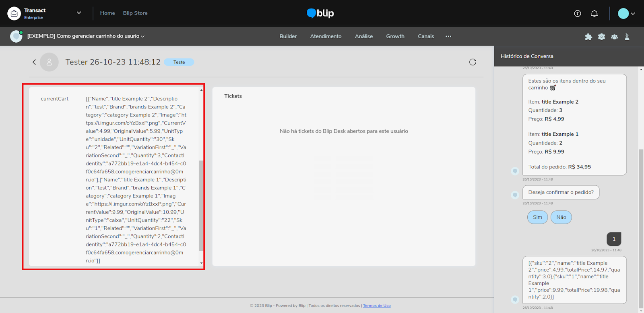
Task: Click the Sim quick reply button
Action: click(537, 217)
